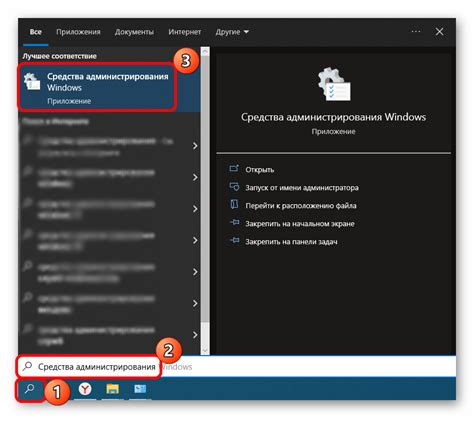The image size is (474, 426).
Task: Switch to the Приложения tab
Action: pyautogui.click(x=78, y=32)
